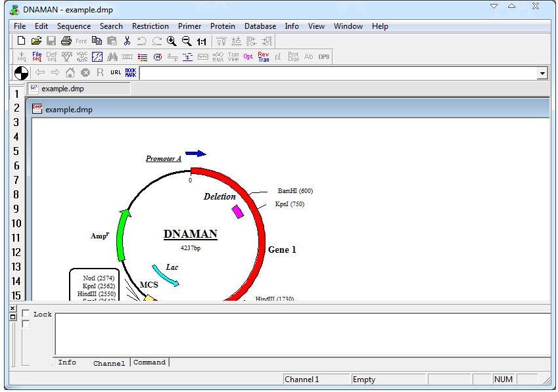Open the Sequence menu
Screen dimensions: 558x392
74,26
